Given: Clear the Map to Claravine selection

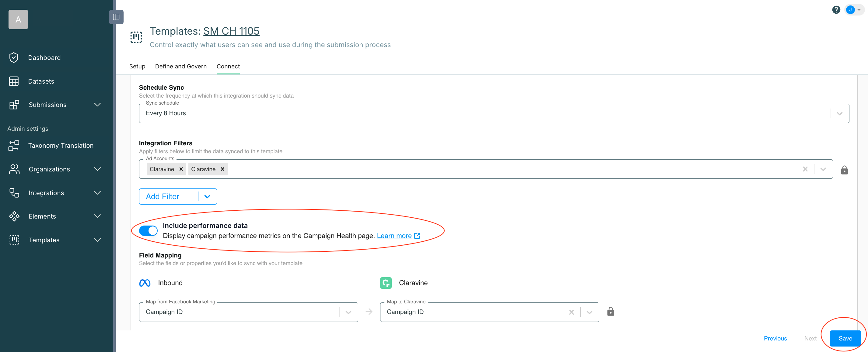Looking at the screenshot, I should click(571, 312).
